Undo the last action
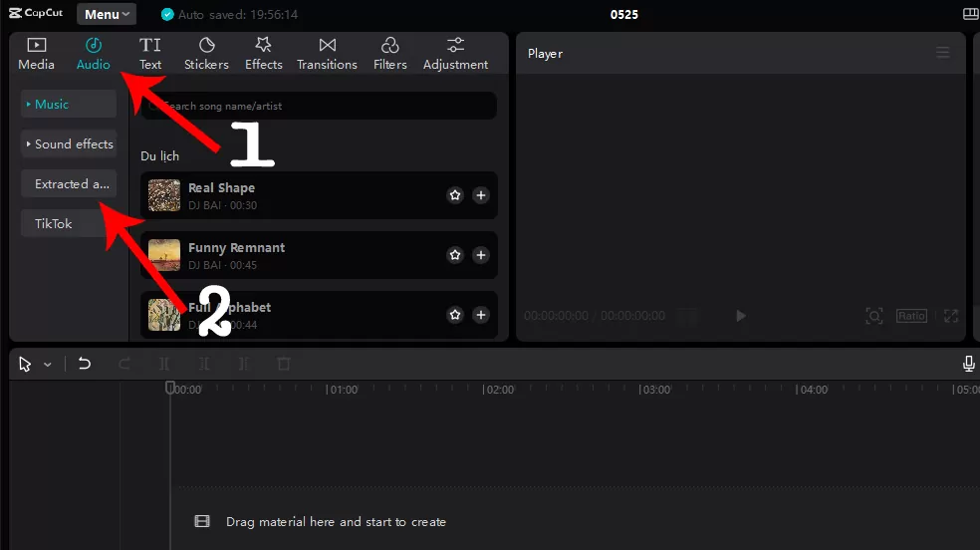980x550 pixels. [x=85, y=364]
